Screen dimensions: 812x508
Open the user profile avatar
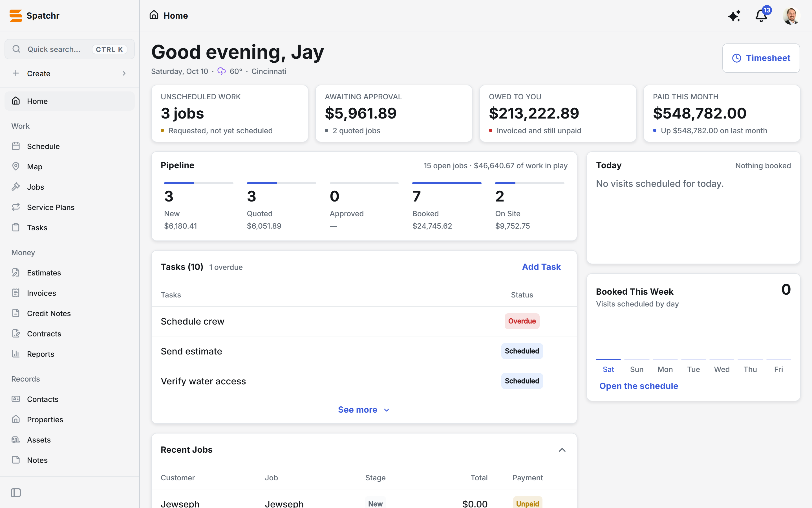791,16
